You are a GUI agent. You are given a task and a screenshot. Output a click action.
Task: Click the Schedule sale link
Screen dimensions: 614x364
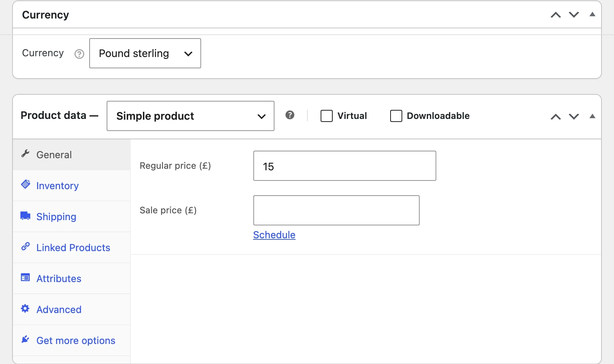(274, 235)
